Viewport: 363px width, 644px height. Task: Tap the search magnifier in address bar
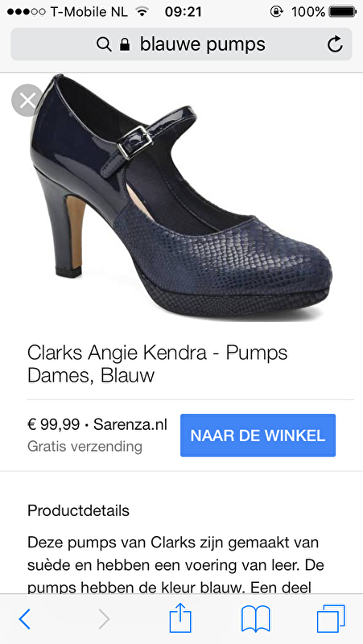point(104,44)
